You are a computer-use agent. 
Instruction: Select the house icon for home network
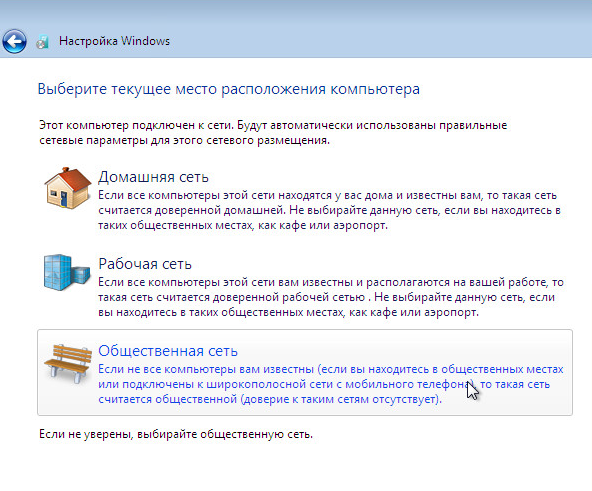coord(68,188)
